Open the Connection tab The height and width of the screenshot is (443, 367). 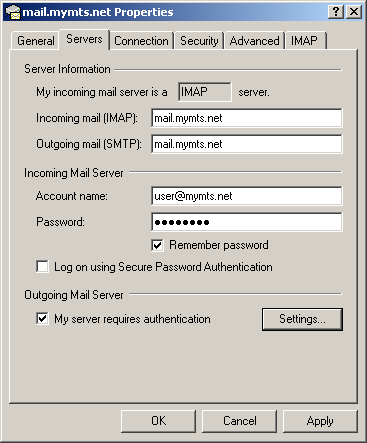click(x=141, y=41)
